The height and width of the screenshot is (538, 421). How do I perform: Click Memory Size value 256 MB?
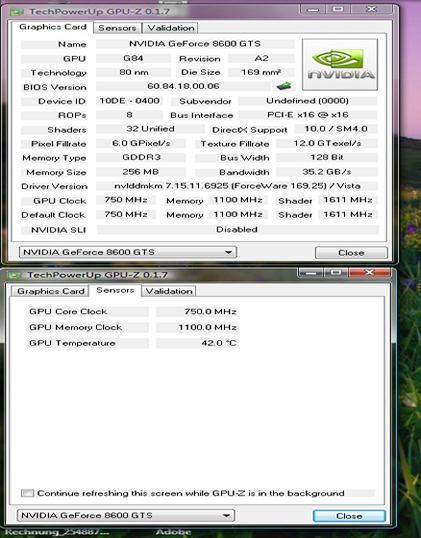pyautogui.click(x=141, y=172)
